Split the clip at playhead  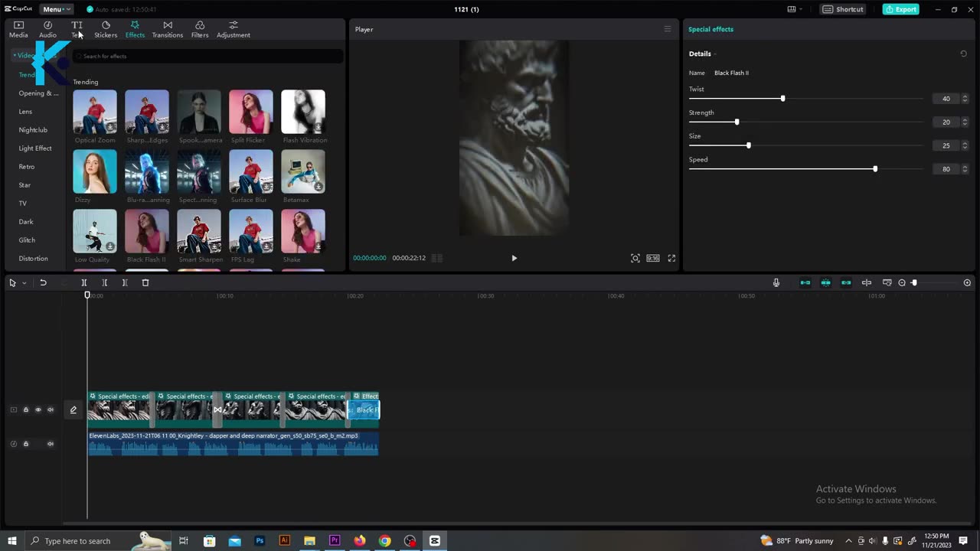pyautogui.click(x=84, y=282)
